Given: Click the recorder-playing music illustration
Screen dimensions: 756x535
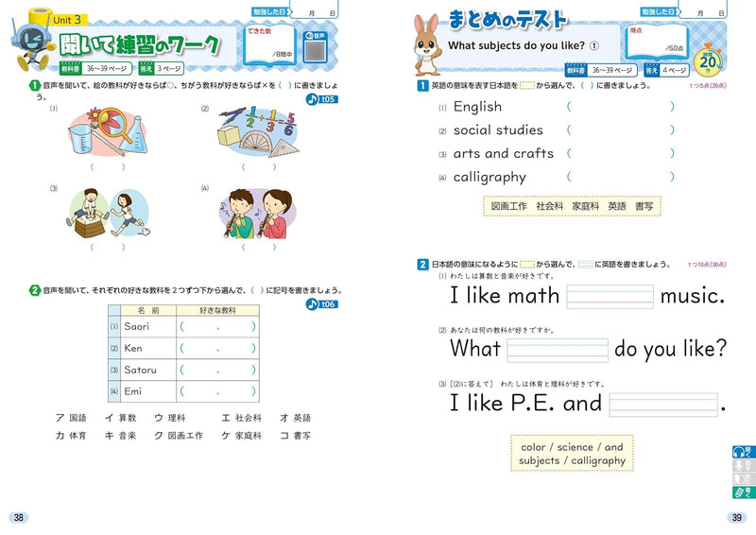Looking at the screenshot, I should click(257, 213).
